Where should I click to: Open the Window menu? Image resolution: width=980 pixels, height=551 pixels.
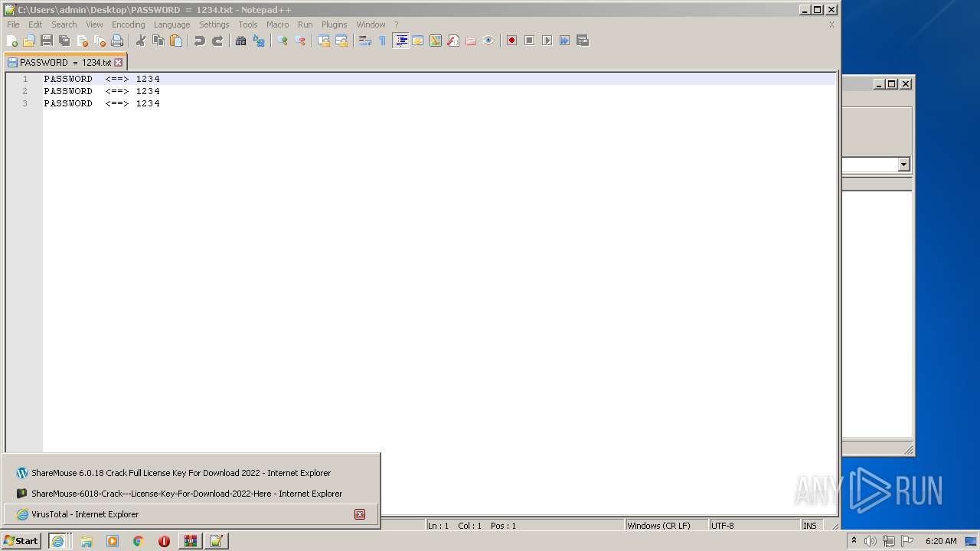[x=371, y=24]
